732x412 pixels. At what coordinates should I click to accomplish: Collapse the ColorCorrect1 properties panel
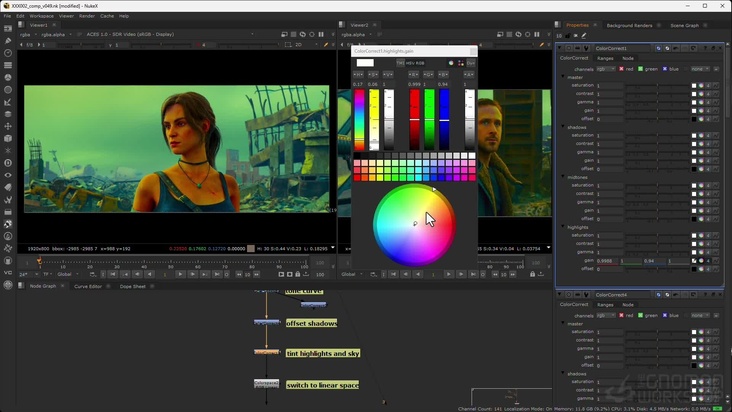(560, 48)
